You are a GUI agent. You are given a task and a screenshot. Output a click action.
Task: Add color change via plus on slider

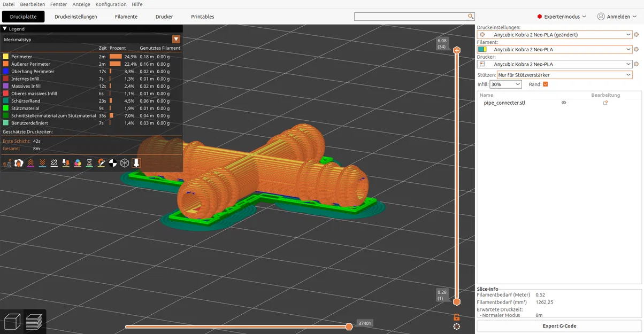[456, 50]
